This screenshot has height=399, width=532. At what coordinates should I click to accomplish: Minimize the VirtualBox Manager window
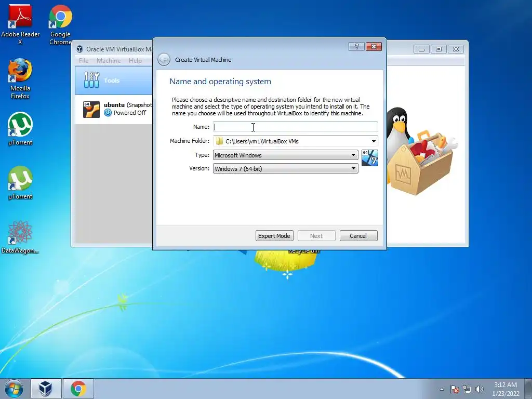tap(421, 49)
